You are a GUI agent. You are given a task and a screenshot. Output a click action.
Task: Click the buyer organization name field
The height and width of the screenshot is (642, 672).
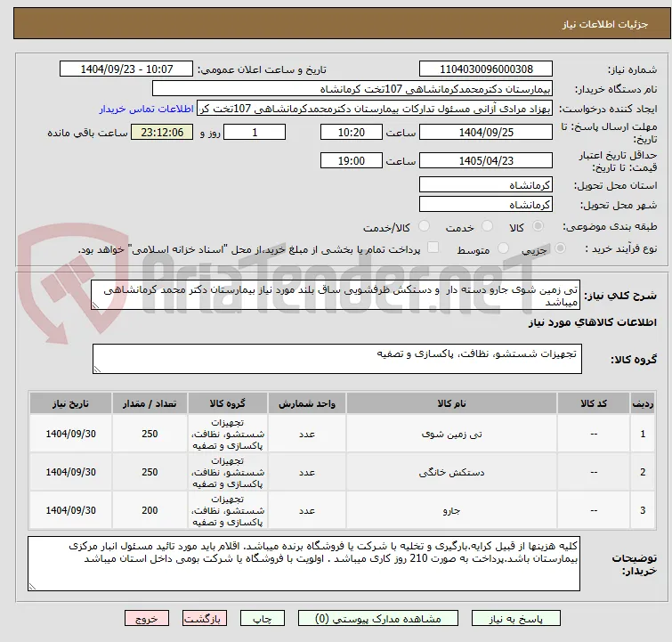coord(352,89)
